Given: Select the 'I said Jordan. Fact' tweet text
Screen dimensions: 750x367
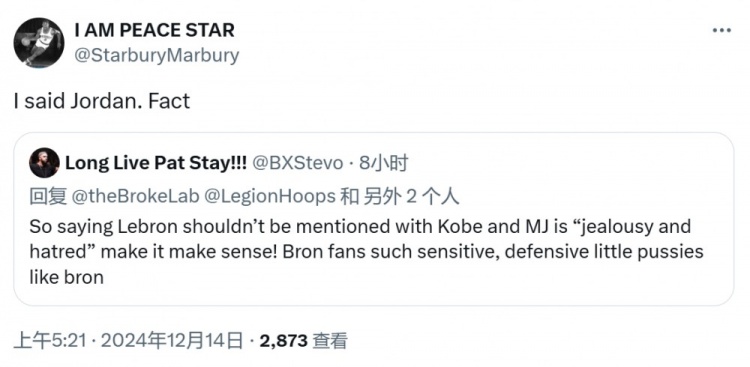Looking at the screenshot, I should pyautogui.click(x=102, y=101).
